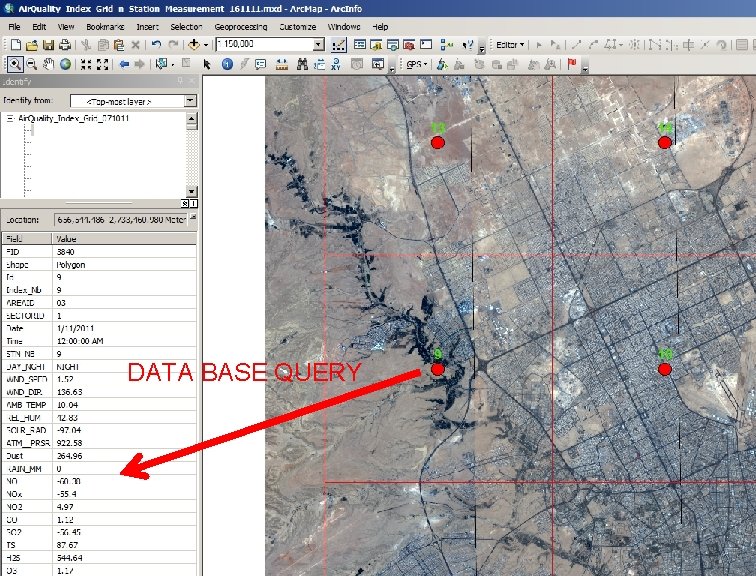The image size is (756, 576).
Task: Select the DAY_NIGHT value NIGHT
Action: coord(68,367)
